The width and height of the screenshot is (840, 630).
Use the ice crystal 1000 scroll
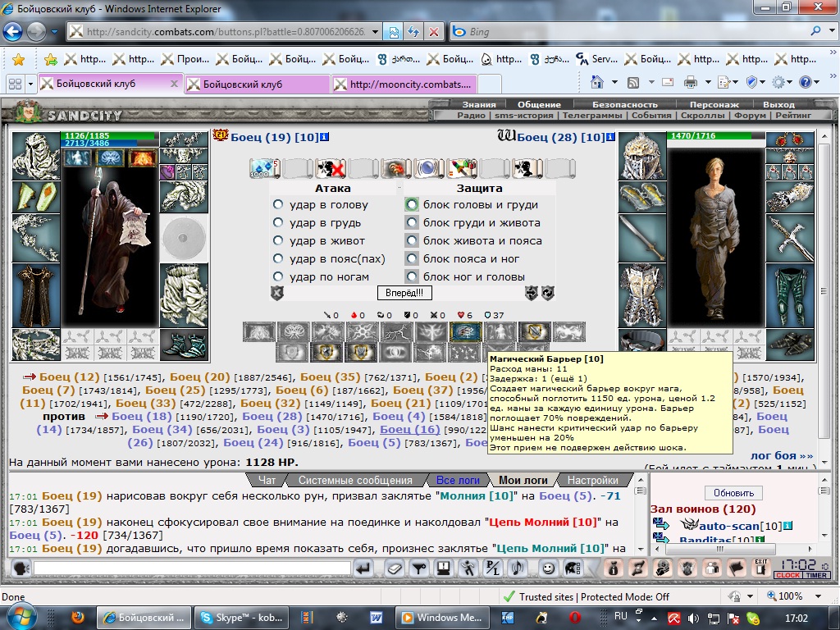pos(263,167)
